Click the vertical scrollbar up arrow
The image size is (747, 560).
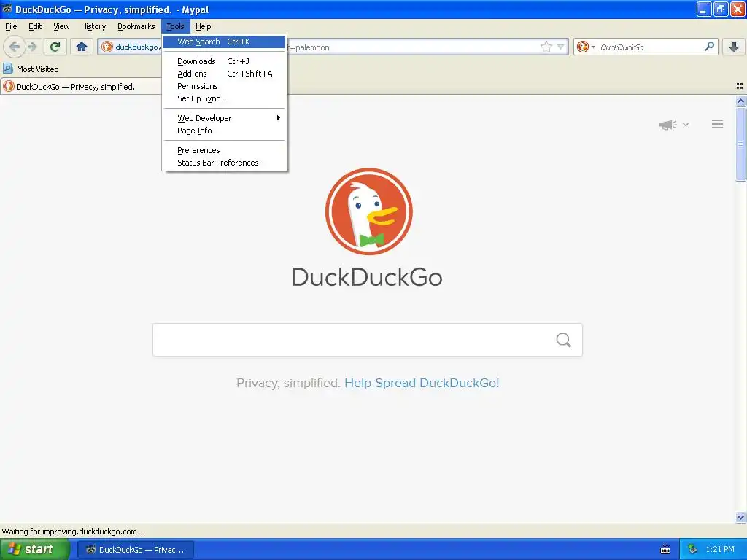coord(740,101)
